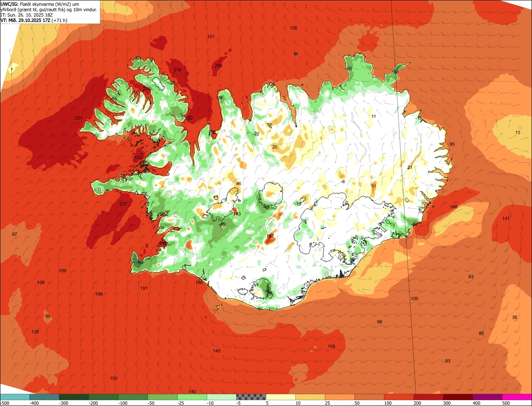This screenshot has height=406, width=532.
Task: Click the map value 59
Action: point(223,224)
